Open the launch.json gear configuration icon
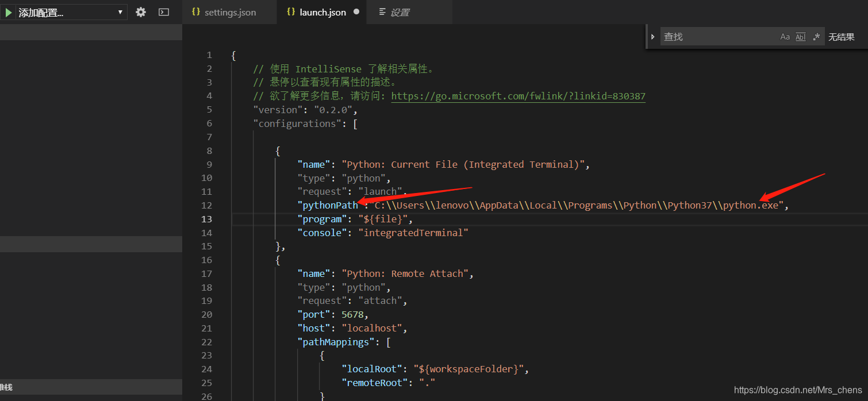This screenshot has height=401, width=868. (x=141, y=12)
